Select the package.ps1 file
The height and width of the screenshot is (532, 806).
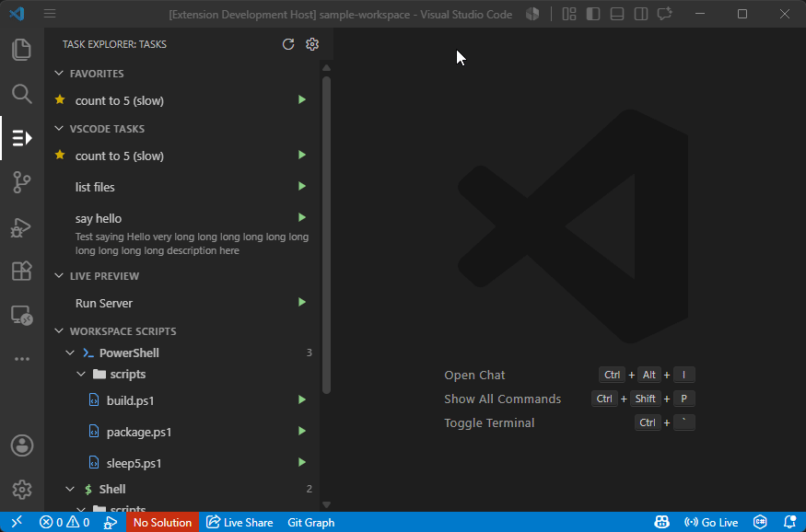point(182,432)
